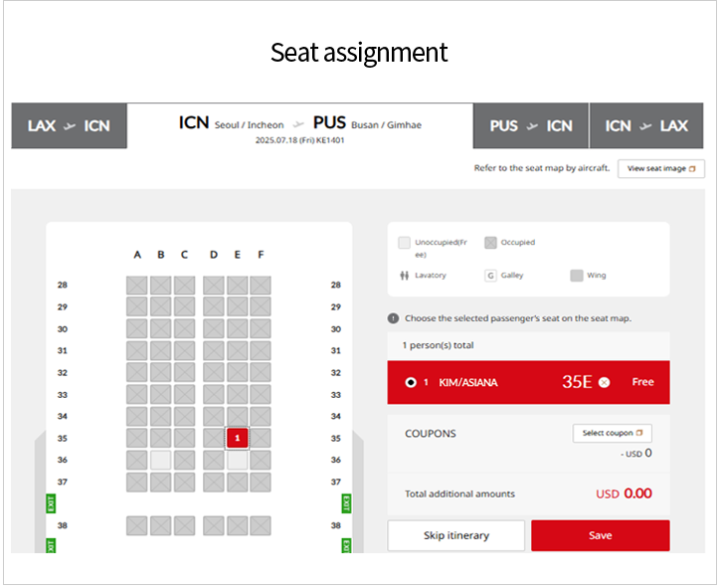Select free seat 36E on the map

click(238, 460)
